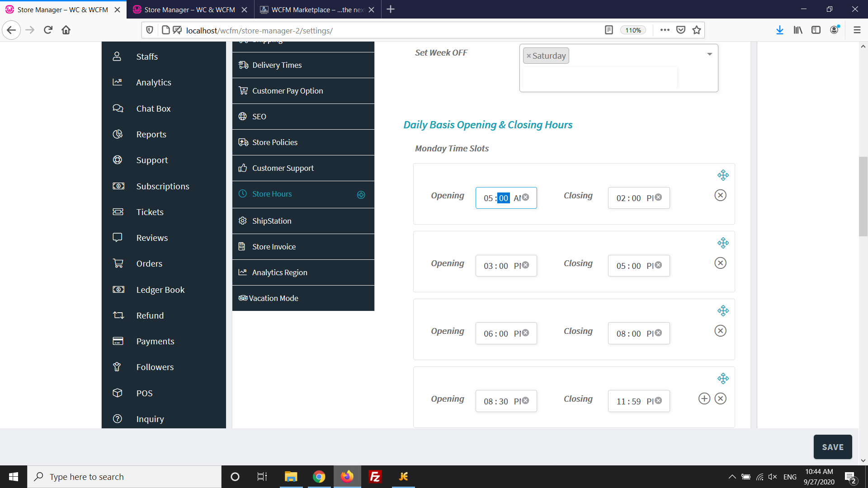Select the Store Hours tab

303,194
